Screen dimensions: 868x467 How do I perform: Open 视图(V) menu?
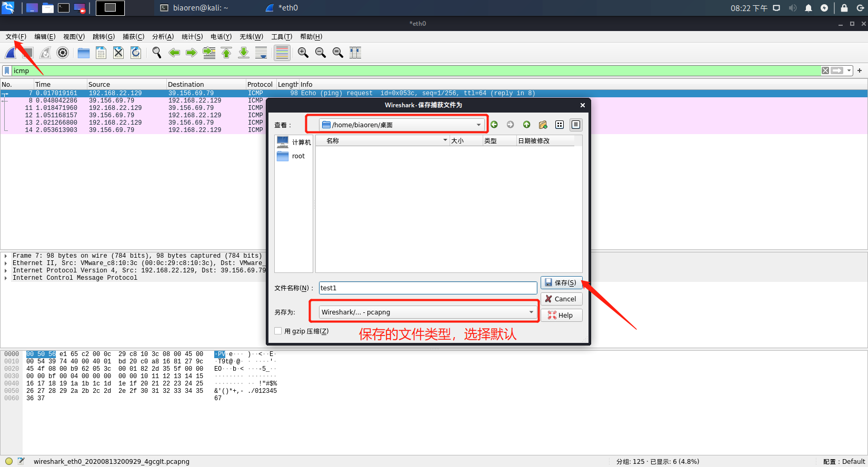(x=74, y=37)
